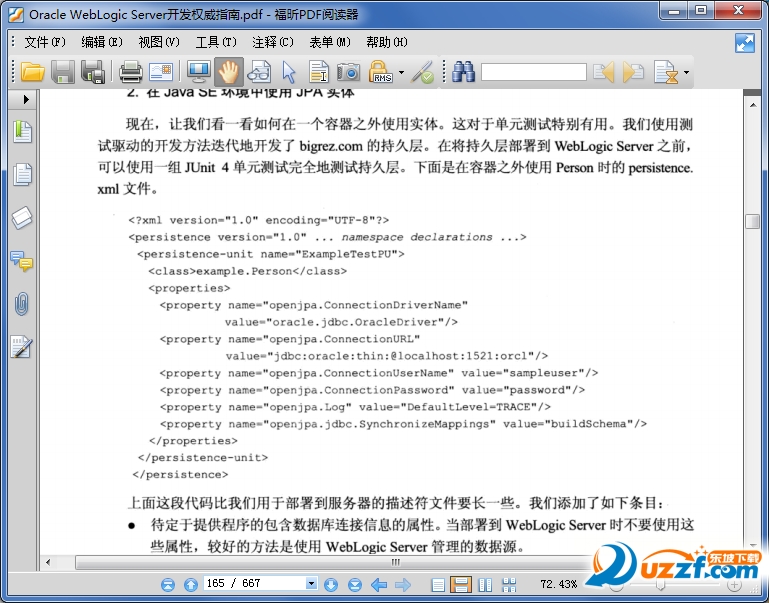Open the 编辑(E) menu
Screen dimensions: 769x603
click(102, 42)
